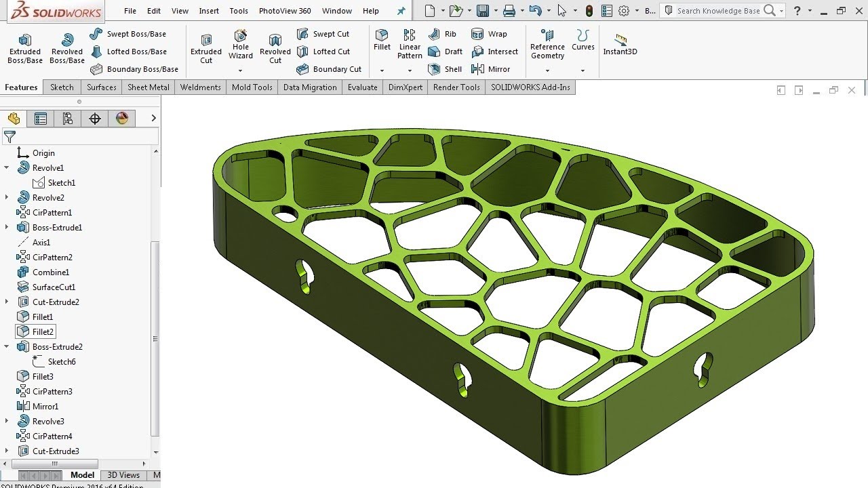Select the Revolved Cut tool
The width and height of the screenshot is (868, 488).
tap(275, 49)
